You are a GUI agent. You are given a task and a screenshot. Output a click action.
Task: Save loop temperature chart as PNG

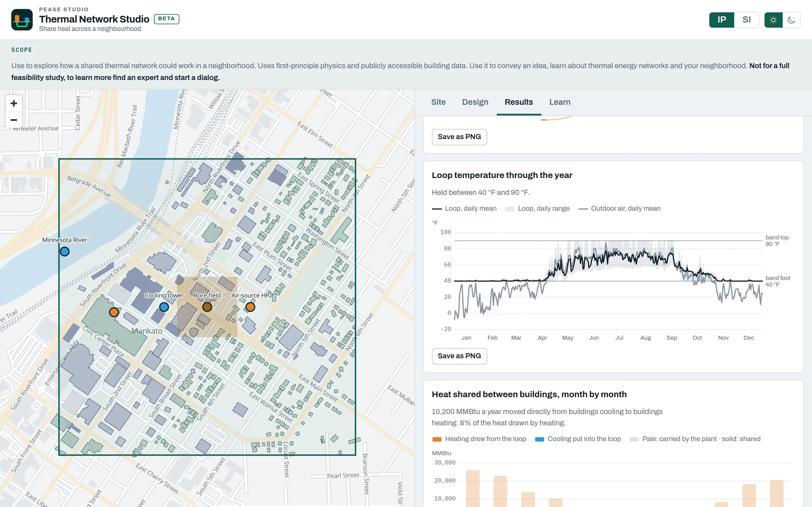coord(459,356)
